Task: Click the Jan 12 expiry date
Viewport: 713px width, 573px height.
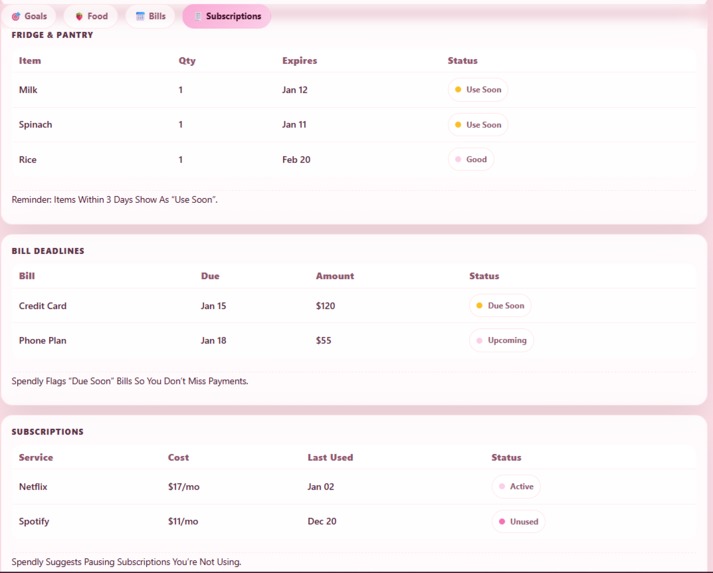Action: [295, 90]
